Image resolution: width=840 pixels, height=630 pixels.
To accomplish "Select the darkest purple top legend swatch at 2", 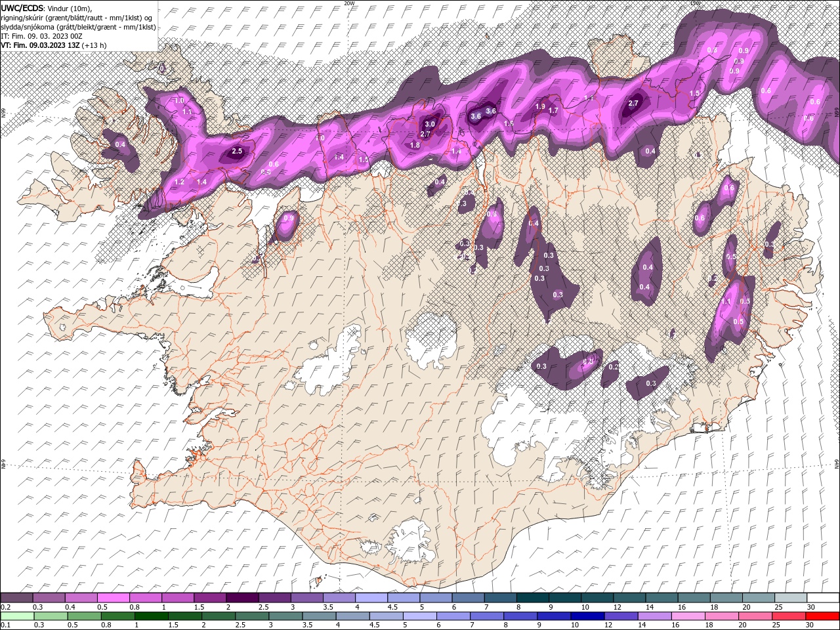I will [242, 598].
